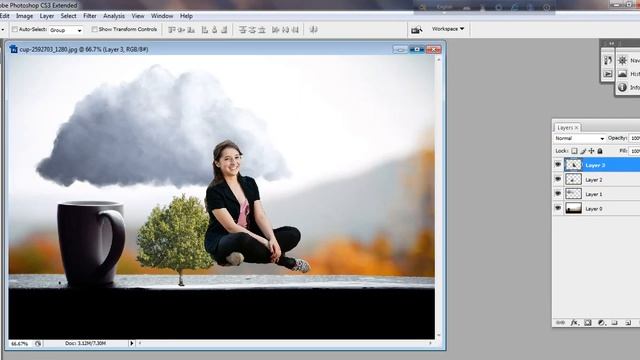Viewport: 640px width, 360px height.
Task: Click Align Right Edges icon
Action: pyautogui.click(x=224, y=29)
